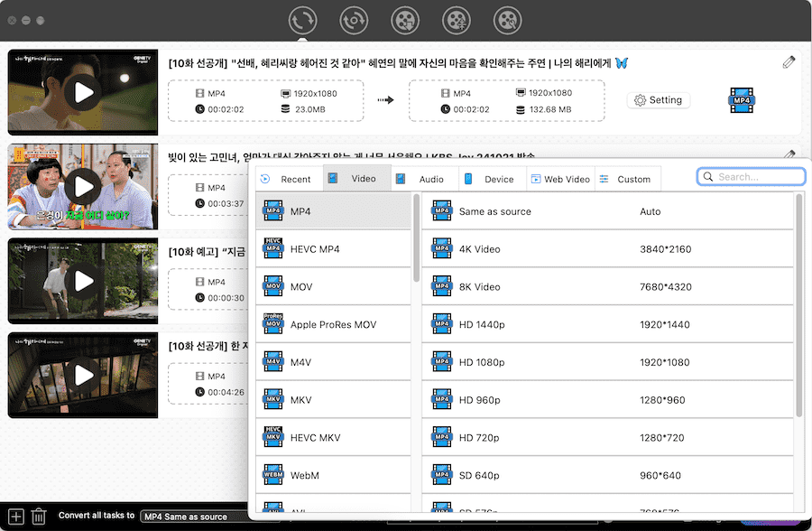Image resolution: width=812 pixels, height=531 pixels.
Task: Delete tasks with trash icon
Action: tap(39, 517)
